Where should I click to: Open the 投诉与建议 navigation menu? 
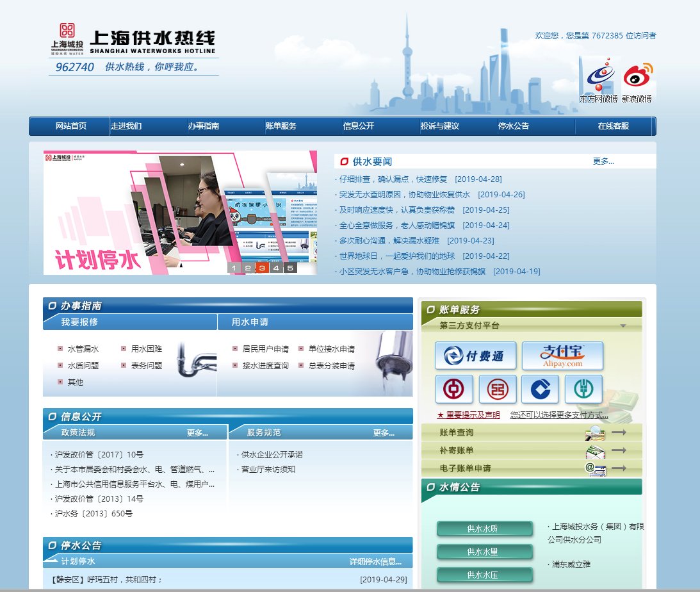coord(441,126)
